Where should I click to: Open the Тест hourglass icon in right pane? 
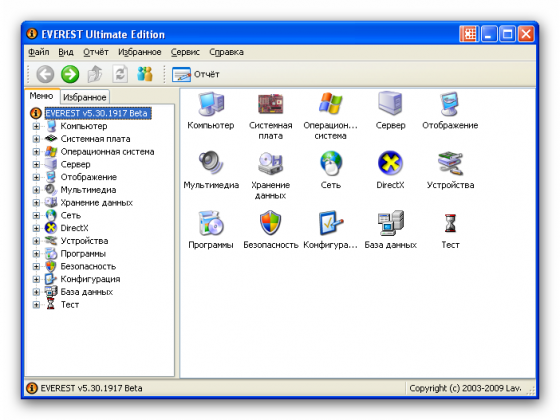tap(450, 223)
